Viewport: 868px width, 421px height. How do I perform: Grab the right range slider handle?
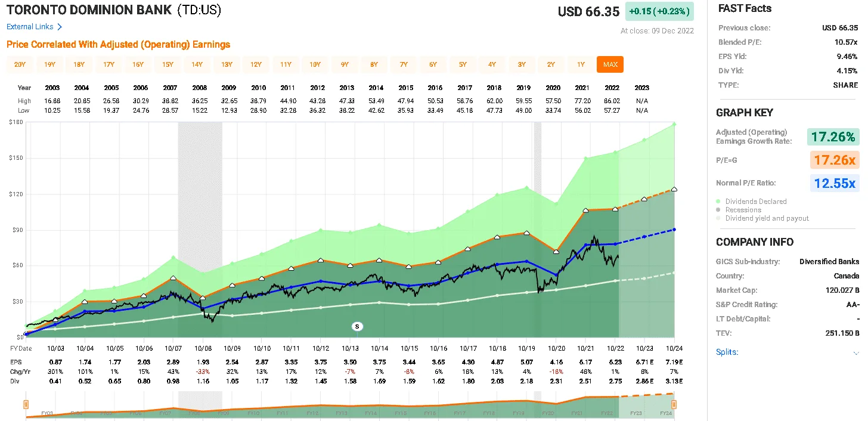tap(674, 404)
